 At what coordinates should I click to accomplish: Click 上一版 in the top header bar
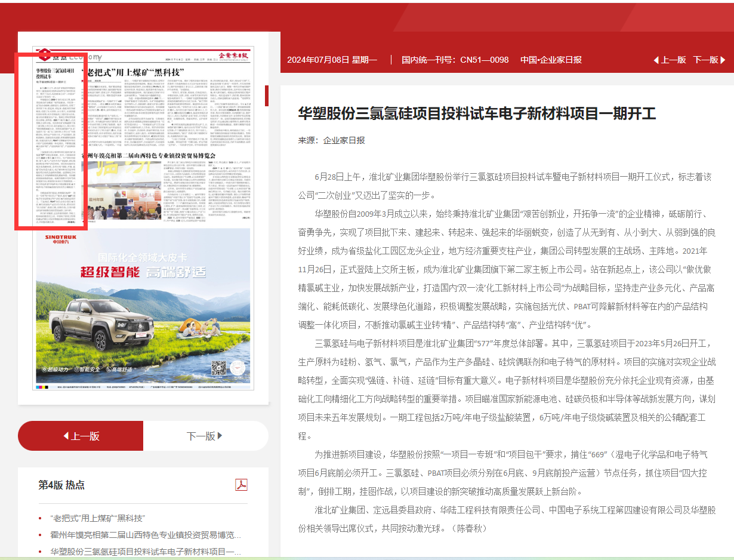coord(673,60)
